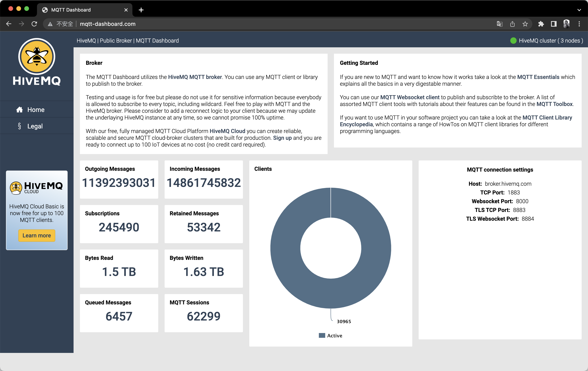The width and height of the screenshot is (588, 371).
Task: Open the extensions puzzle icon
Action: tap(541, 24)
